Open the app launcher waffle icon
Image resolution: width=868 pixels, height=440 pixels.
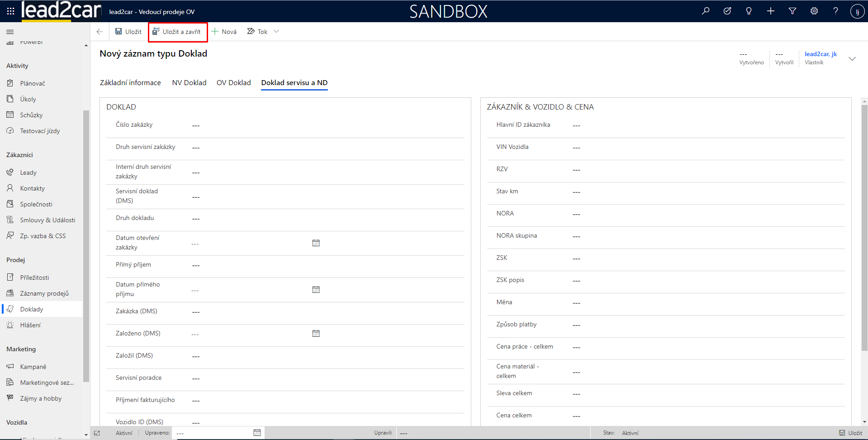[x=10, y=11]
